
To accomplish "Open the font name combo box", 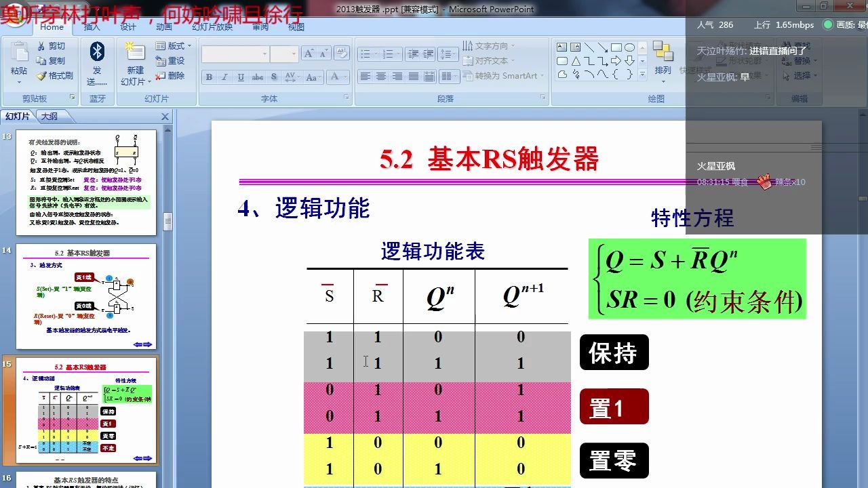I will [235, 54].
